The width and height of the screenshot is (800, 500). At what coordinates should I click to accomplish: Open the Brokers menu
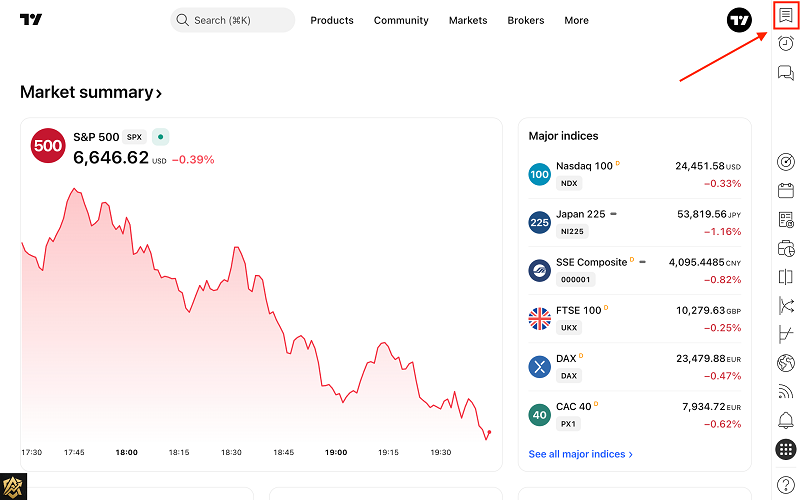pos(526,20)
